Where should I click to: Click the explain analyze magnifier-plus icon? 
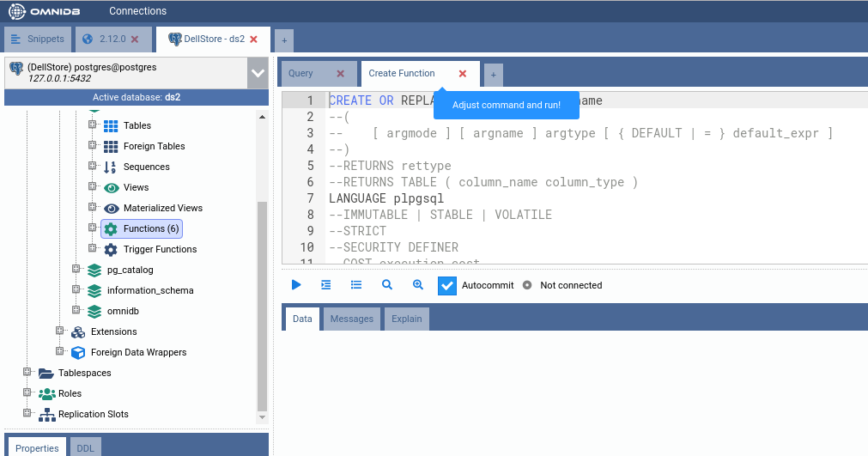pos(418,285)
